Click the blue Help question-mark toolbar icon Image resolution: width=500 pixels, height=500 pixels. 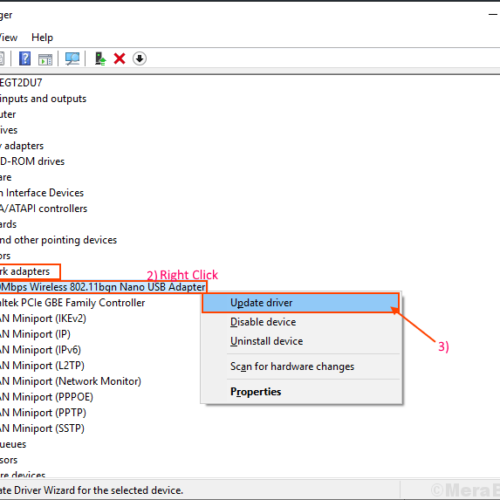25,58
